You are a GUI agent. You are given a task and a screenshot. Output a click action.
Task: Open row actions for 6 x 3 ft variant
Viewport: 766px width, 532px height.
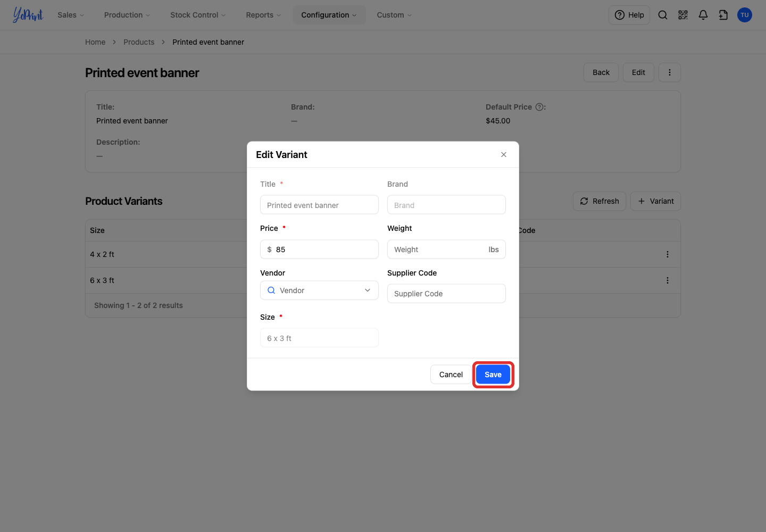tap(668, 280)
